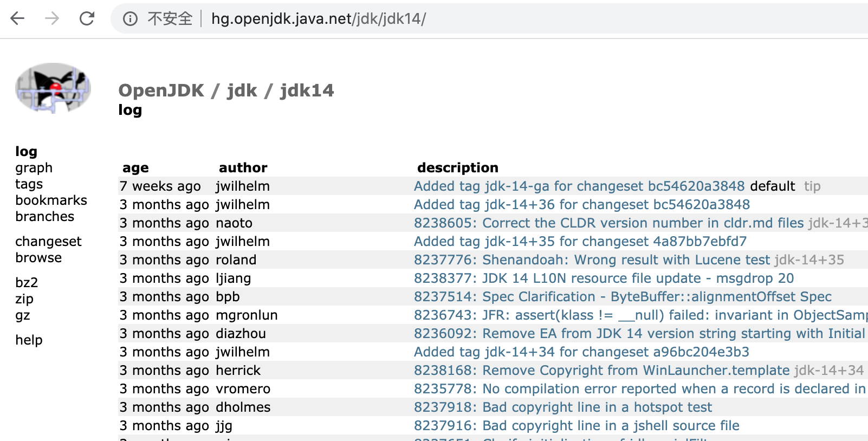This screenshot has width=868, height=441.
Task: Click the 'description' column header
Action: coord(458,168)
